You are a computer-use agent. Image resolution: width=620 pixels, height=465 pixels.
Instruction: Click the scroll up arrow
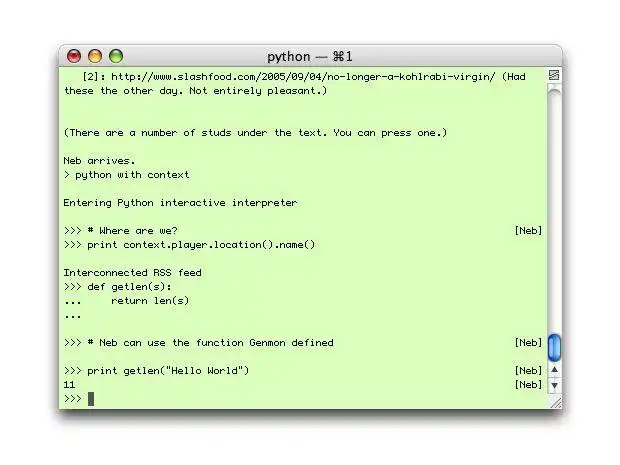coord(554,370)
